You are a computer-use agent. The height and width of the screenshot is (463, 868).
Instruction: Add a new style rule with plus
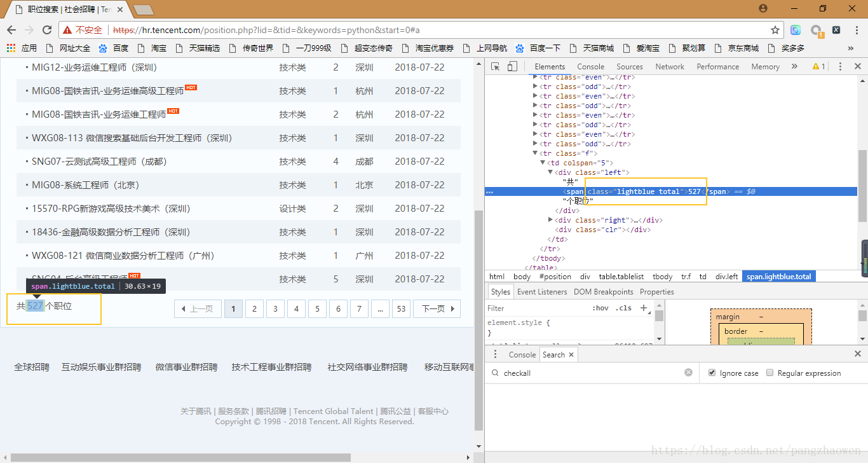pos(644,308)
